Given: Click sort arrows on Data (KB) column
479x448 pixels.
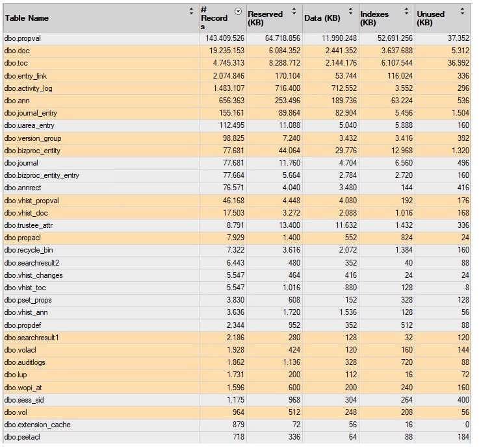Looking at the screenshot, I should [x=350, y=11].
